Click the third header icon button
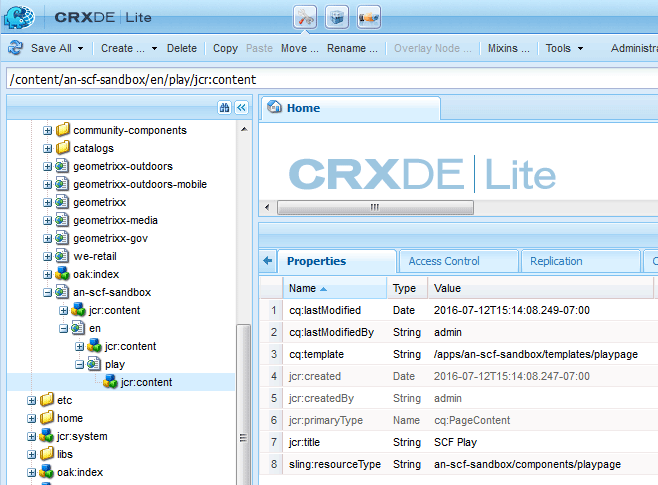Screen dimensions: 658x485 click(369, 18)
